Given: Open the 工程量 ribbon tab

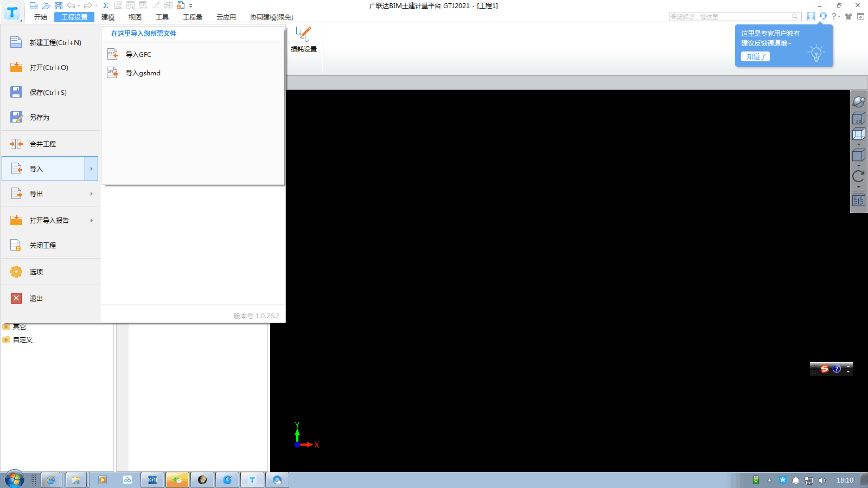Looking at the screenshot, I should 193,17.
